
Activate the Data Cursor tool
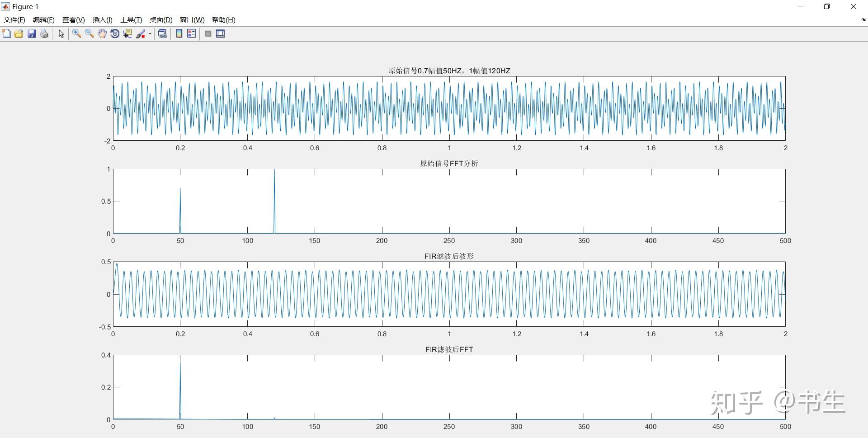click(127, 33)
